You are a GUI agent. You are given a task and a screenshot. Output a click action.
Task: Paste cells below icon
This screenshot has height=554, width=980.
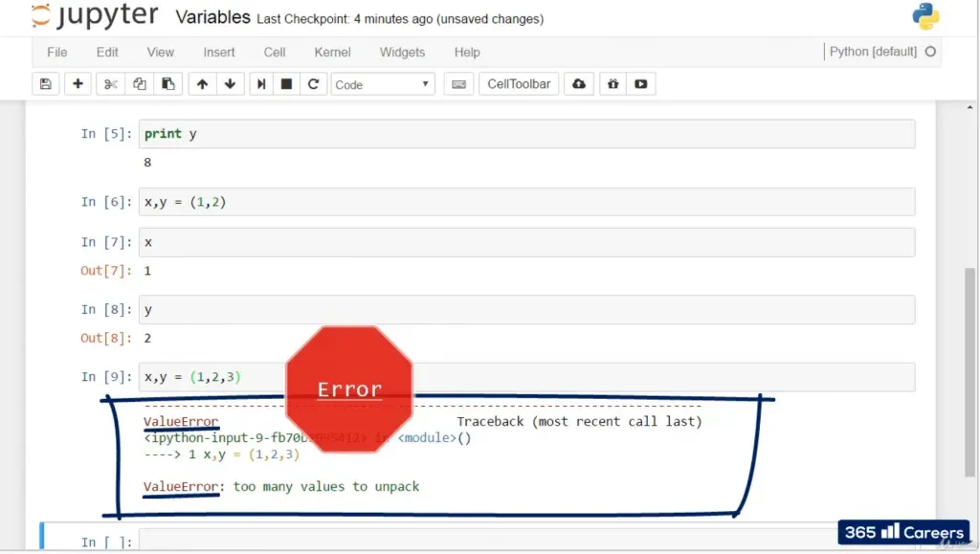point(167,84)
